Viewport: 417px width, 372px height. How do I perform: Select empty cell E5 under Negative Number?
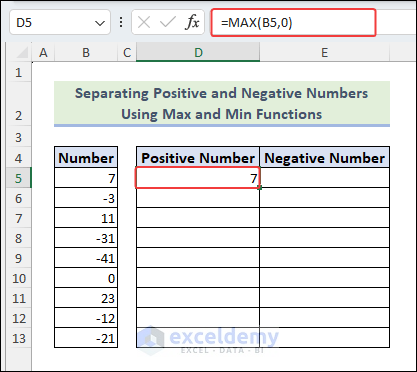[x=325, y=178]
